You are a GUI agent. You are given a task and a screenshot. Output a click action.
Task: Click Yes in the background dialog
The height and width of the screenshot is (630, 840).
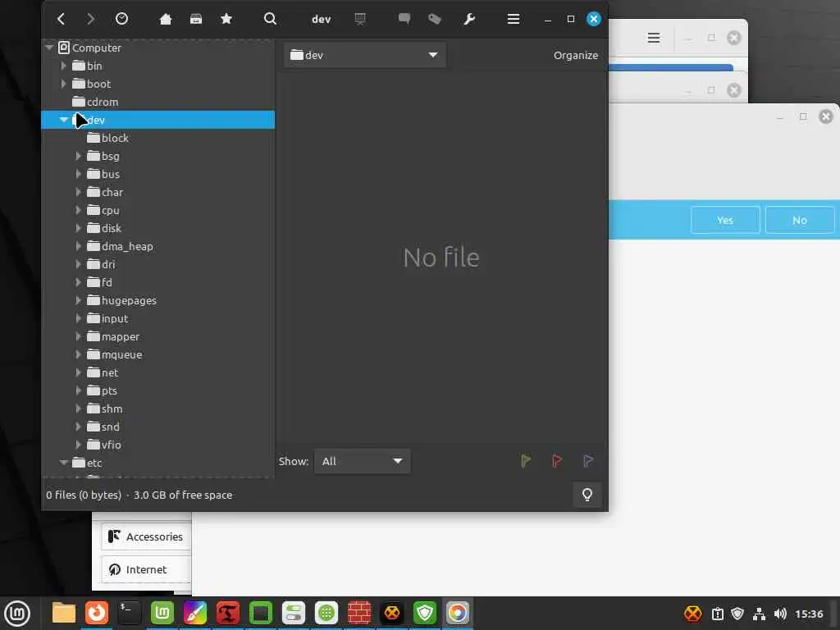[x=725, y=220]
